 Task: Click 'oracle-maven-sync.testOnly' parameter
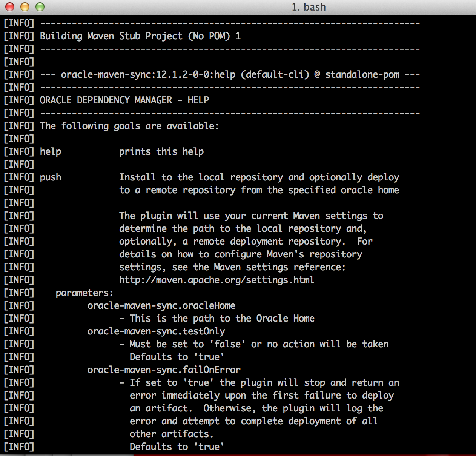coord(156,331)
